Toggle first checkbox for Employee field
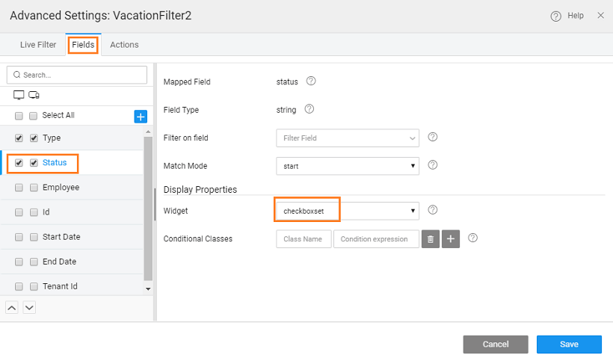The image size is (613, 364). tap(19, 188)
